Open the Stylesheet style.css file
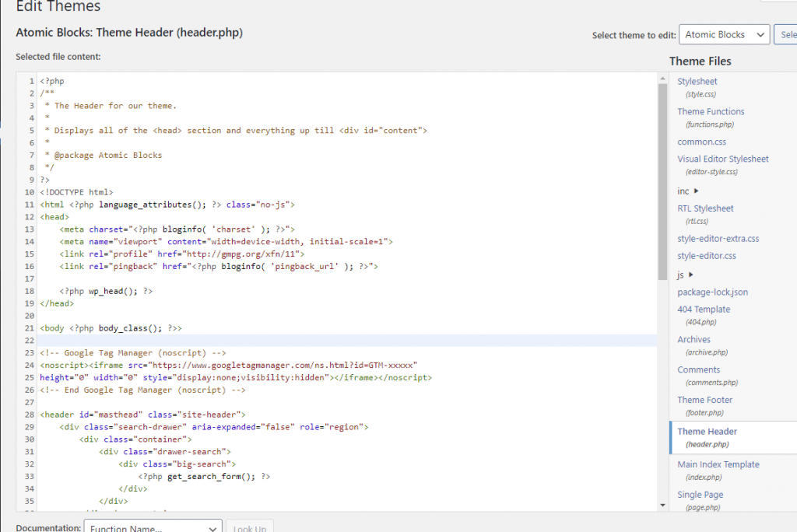Viewport: 797px width, 532px height. pyautogui.click(x=697, y=82)
